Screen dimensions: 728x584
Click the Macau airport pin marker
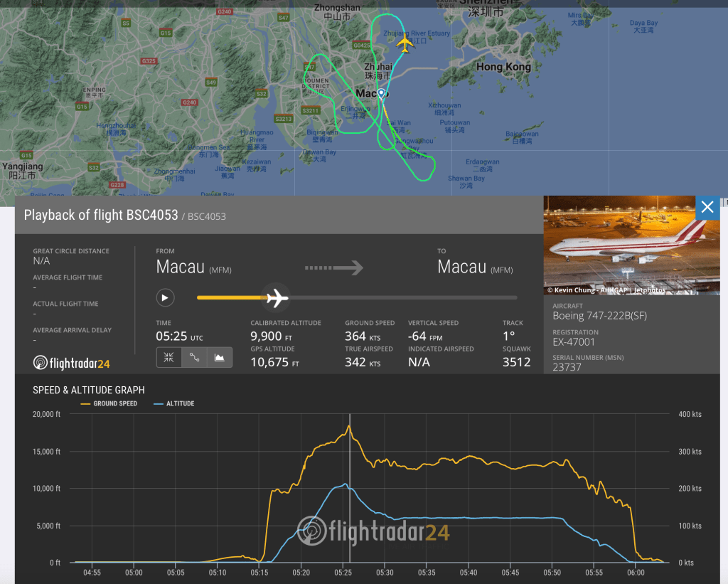coord(381,94)
